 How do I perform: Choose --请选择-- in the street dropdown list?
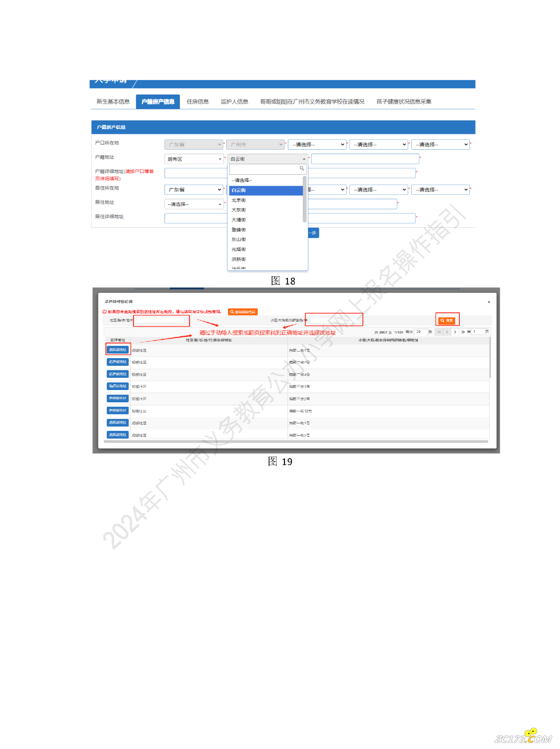266,180
